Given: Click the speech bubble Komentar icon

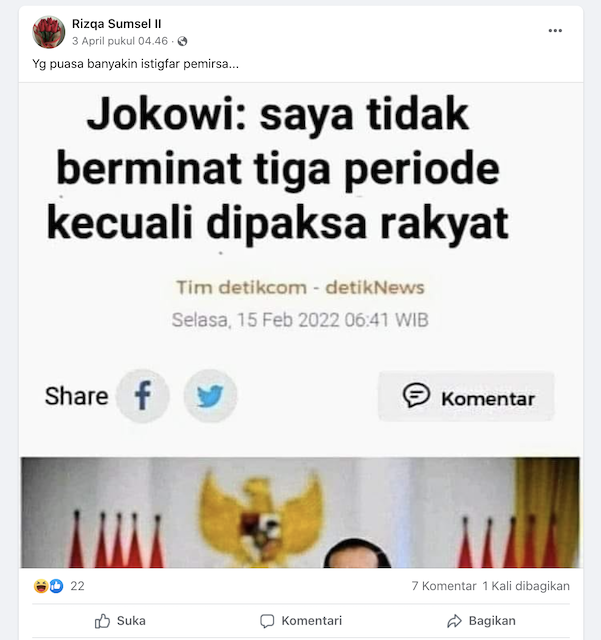Looking at the screenshot, I should (x=416, y=395).
